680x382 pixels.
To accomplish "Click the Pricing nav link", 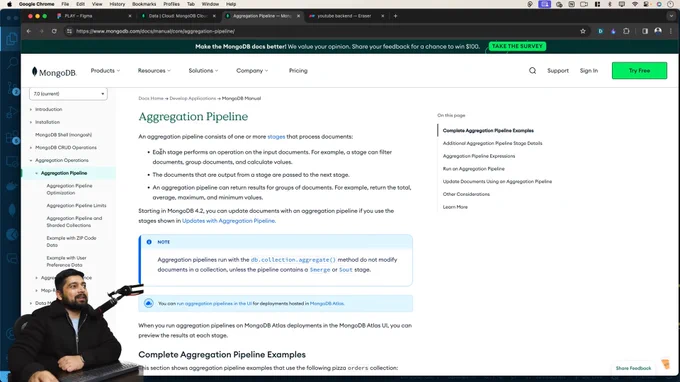I will [298, 71].
